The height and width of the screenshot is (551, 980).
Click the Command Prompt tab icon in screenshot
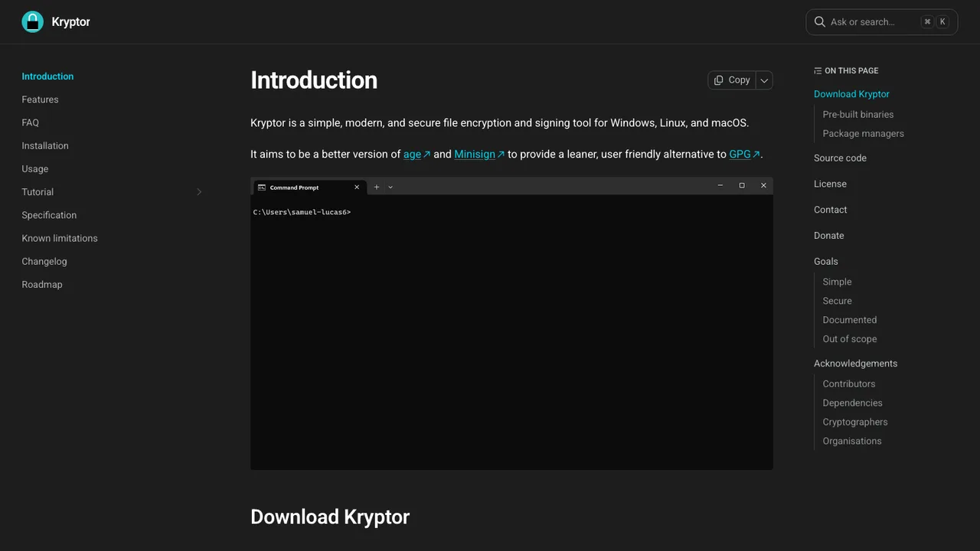point(262,187)
